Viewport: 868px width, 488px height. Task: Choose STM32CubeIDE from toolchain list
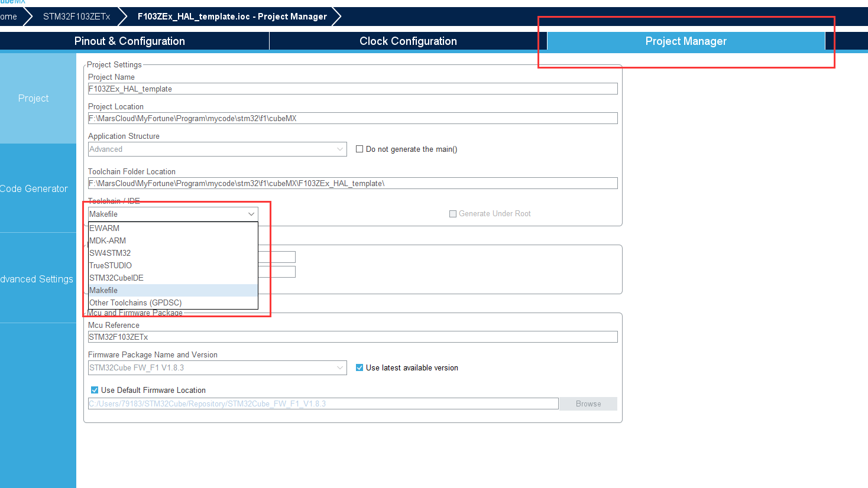click(173, 278)
